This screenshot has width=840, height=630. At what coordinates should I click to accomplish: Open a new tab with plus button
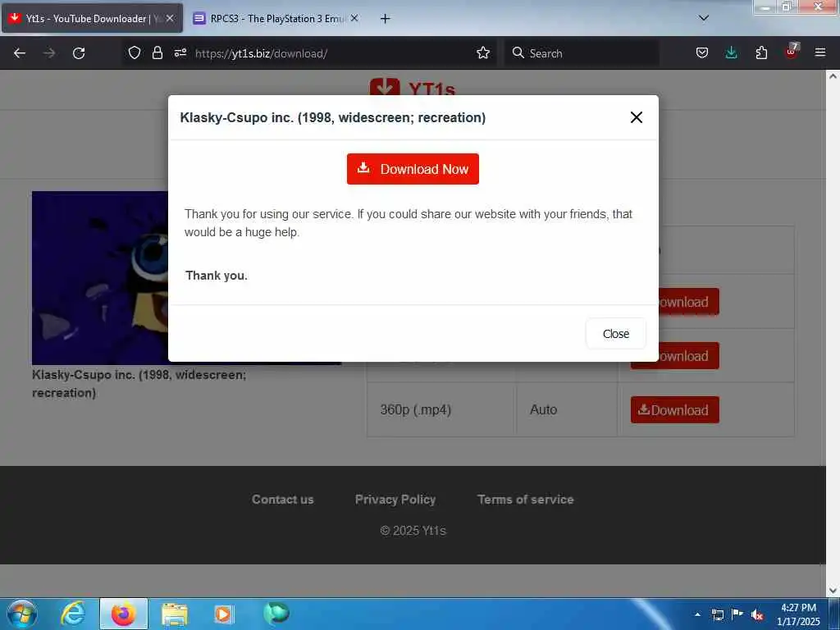pos(386,19)
